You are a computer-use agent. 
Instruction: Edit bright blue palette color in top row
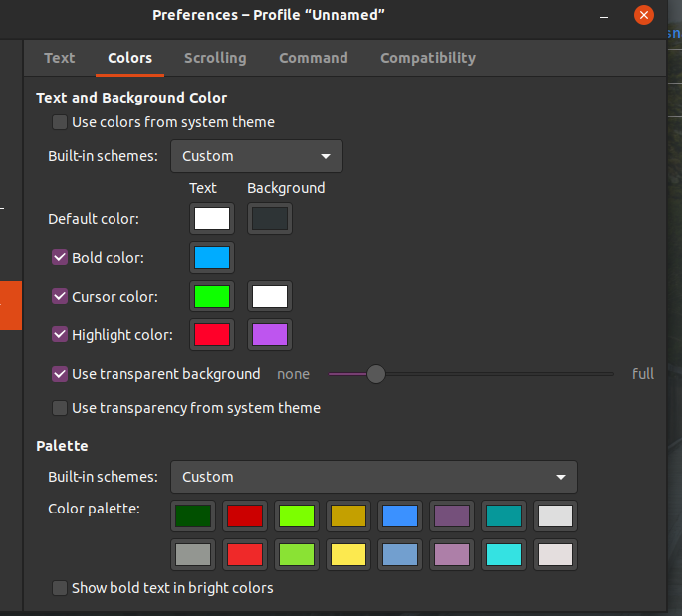pos(400,516)
